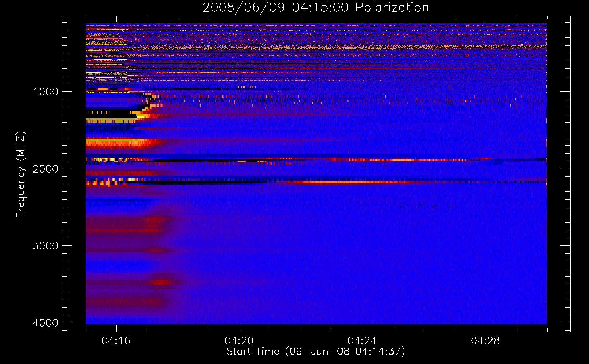Click the '4000' frequency tick label
This screenshot has width=589, height=364.
pos(46,323)
